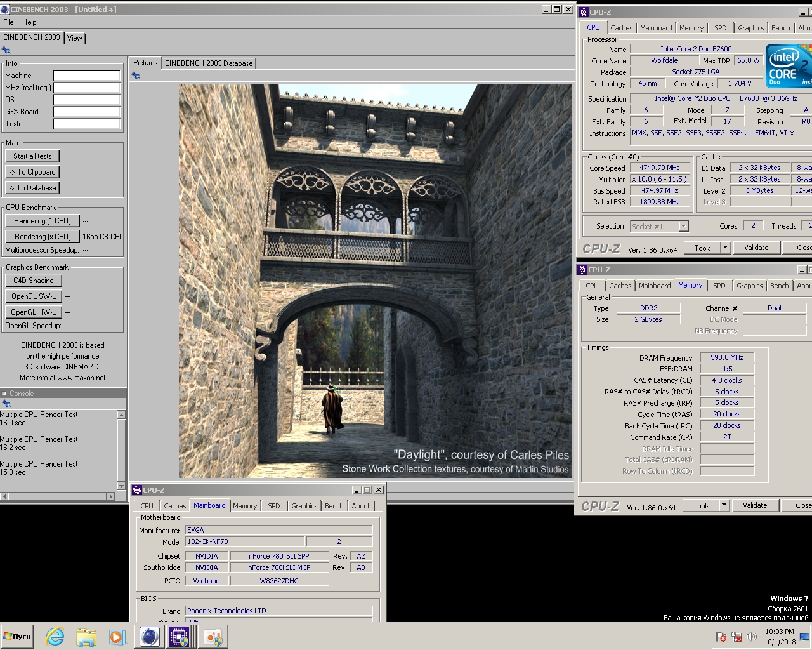Click Validate in Memory CPU-Z window
The width and height of the screenshot is (812, 650).
pyautogui.click(x=755, y=505)
